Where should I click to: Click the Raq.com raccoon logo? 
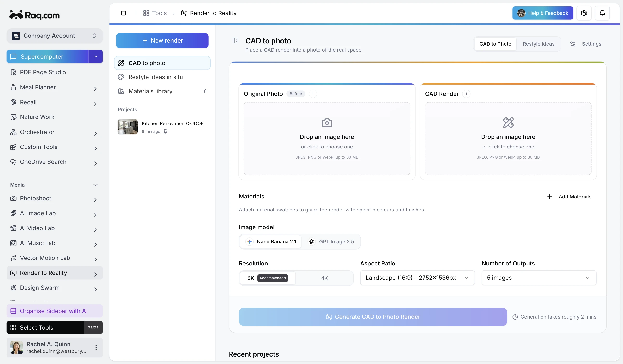pos(34,15)
